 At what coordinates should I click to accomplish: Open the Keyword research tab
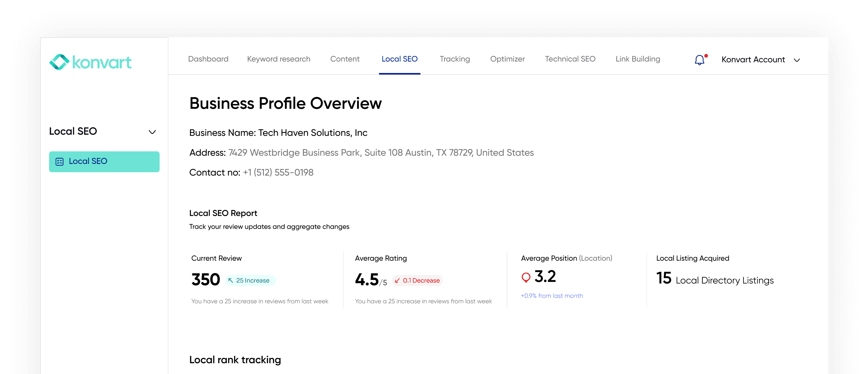tap(278, 59)
